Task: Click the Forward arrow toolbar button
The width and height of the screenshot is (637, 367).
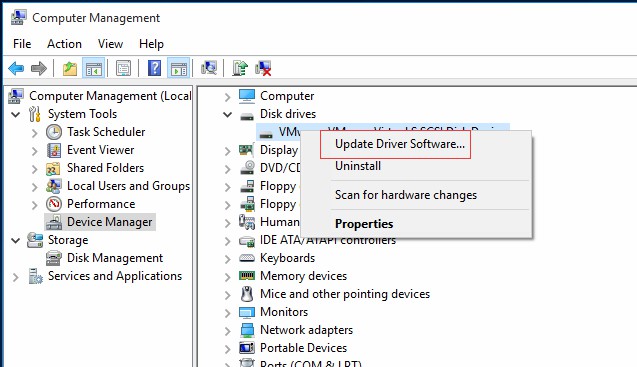Action: click(x=39, y=68)
